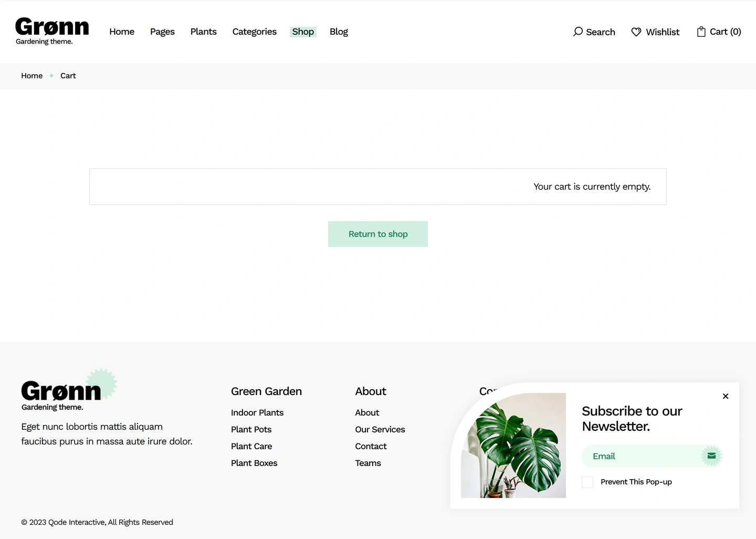Open the Plant Care footer link
The image size is (756, 539).
tap(251, 447)
